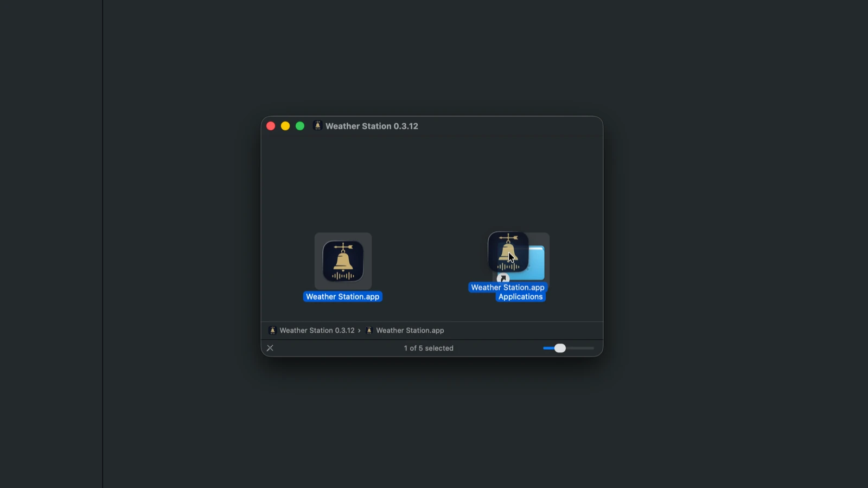This screenshot has width=868, height=488.
Task: Click the icon size slider knob
Action: (x=560, y=348)
